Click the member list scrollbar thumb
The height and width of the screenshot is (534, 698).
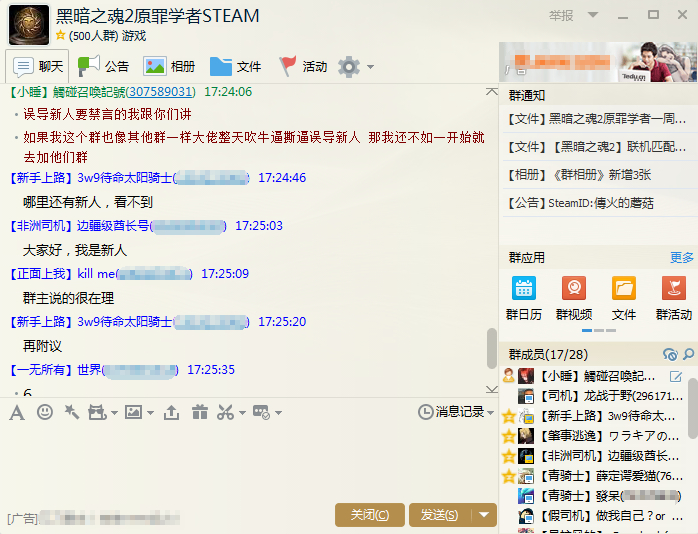coord(693,408)
